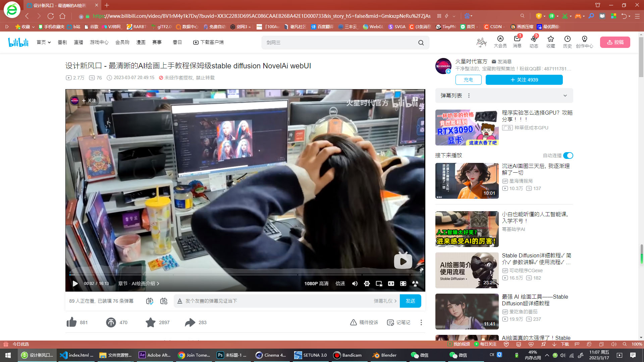
Task: Open 倍速 playback speed menu
Action: click(340, 284)
